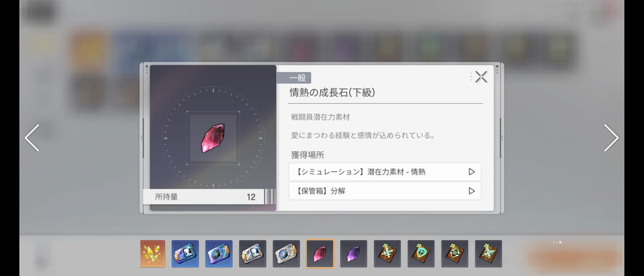Select the last wing-emblem skill book
The height and width of the screenshot is (276, 644).
pos(489,254)
